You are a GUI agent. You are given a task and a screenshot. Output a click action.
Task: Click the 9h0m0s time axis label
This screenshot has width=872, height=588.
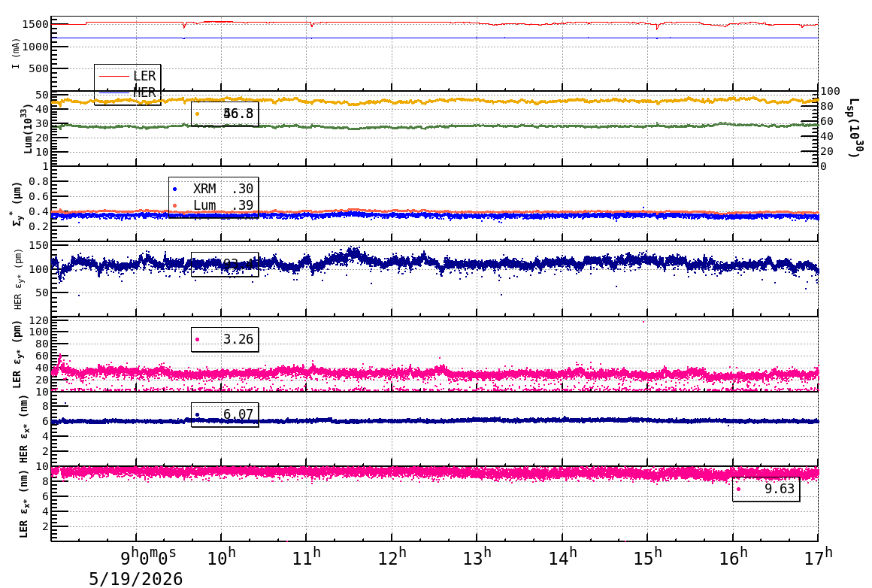[x=149, y=557]
